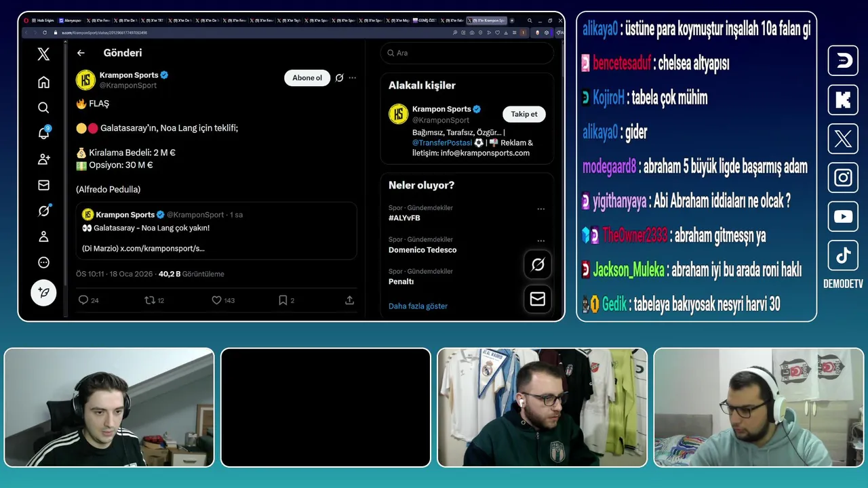Open Krampon Sports profile avatar on the post

[x=85, y=80]
